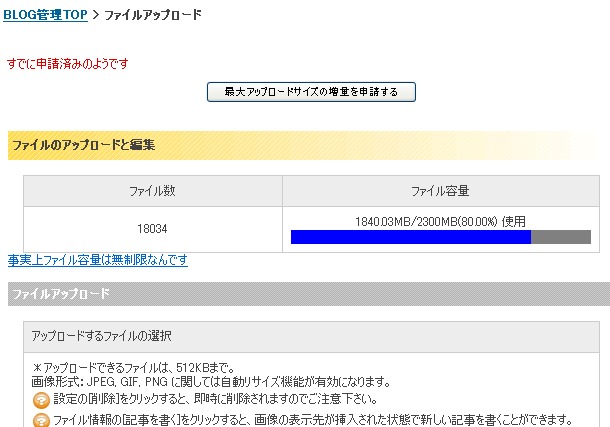The image size is (610, 427).
Task: Click the ファイル容量 column header
Action: [x=440, y=191]
